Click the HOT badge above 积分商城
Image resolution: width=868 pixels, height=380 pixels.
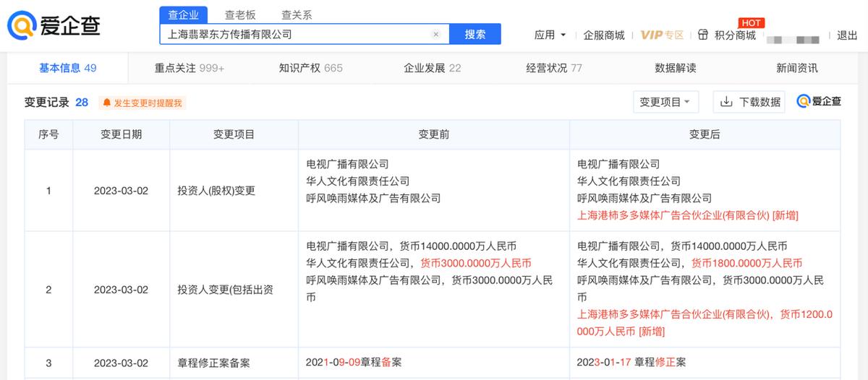pyautogui.click(x=752, y=23)
